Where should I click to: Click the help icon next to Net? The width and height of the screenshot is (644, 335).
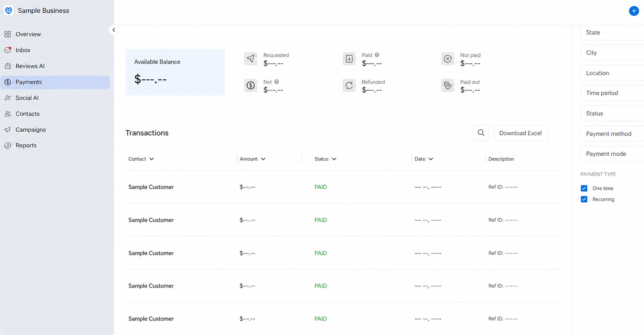tap(276, 82)
